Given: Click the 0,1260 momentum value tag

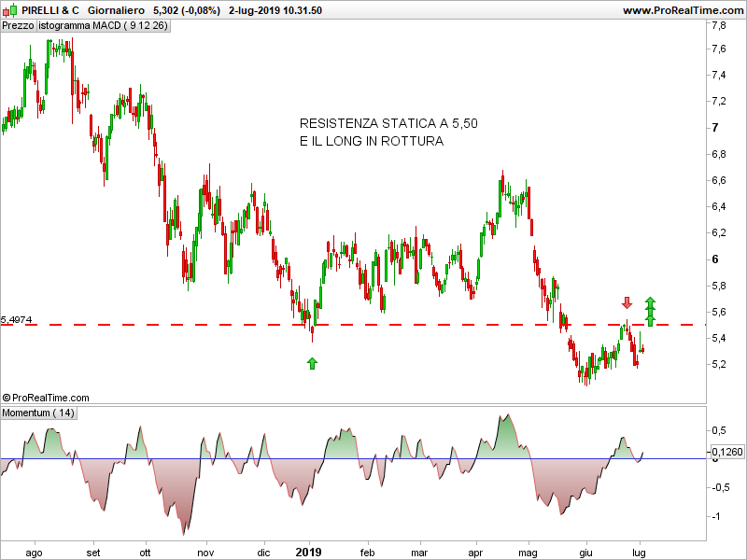Looking at the screenshot, I should [726, 453].
